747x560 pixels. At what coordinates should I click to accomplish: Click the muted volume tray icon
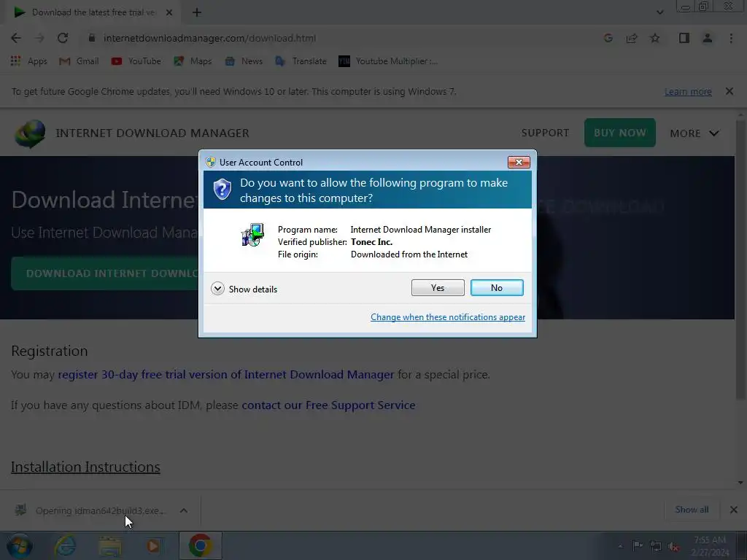[x=673, y=546]
